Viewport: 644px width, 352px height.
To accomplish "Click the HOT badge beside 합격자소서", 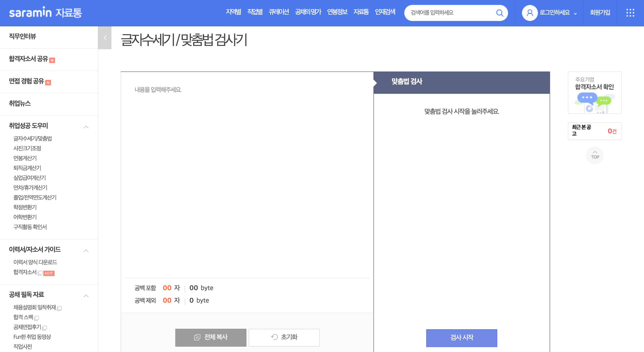I will tap(49, 273).
